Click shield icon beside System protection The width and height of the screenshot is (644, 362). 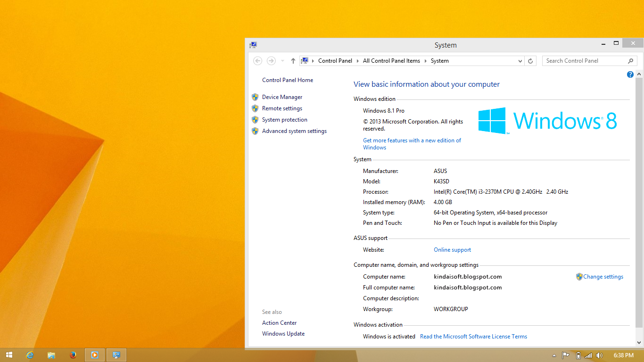point(255,120)
